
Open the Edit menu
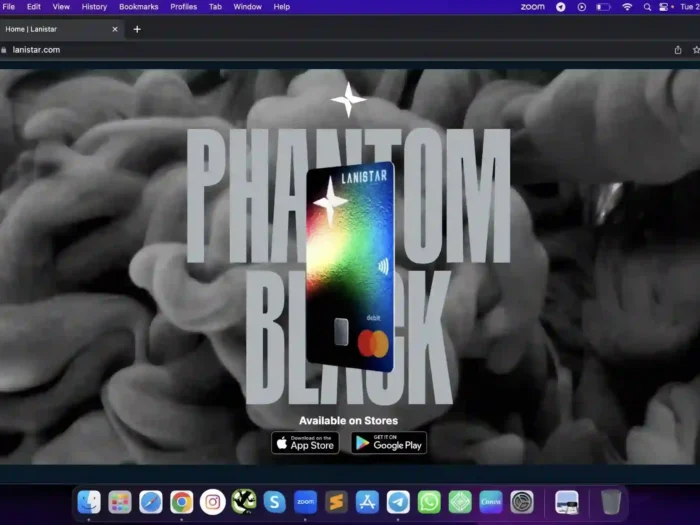[x=33, y=7]
